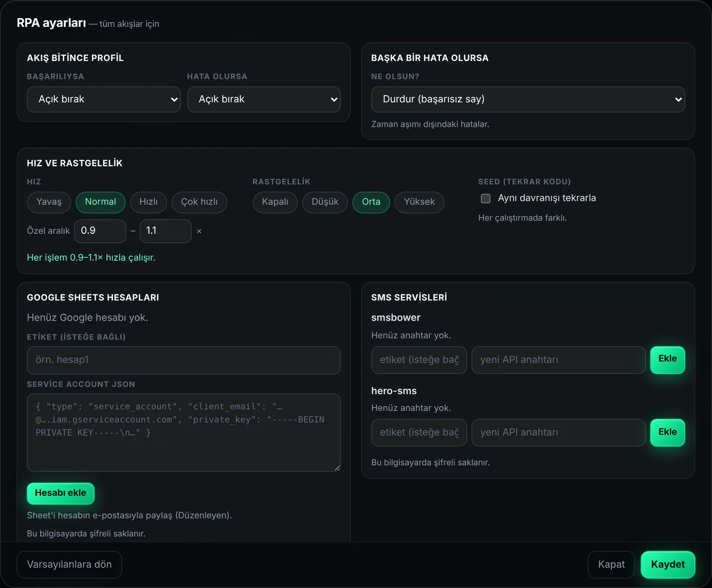Focus the hero-sms yeni API anahtarı field
The image size is (712, 588).
[x=558, y=432]
